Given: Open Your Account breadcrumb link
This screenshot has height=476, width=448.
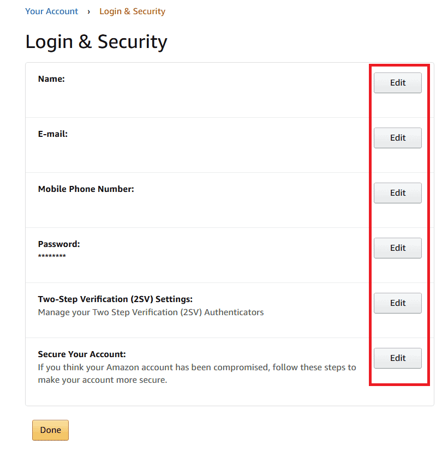Looking at the screenshot, I should tap(51, 11).
